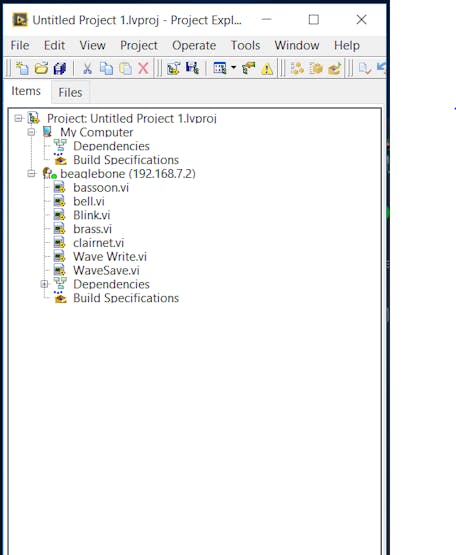The image size is (456, 555).
Task: Switch to the Files tab
Action: coord(70,92)
